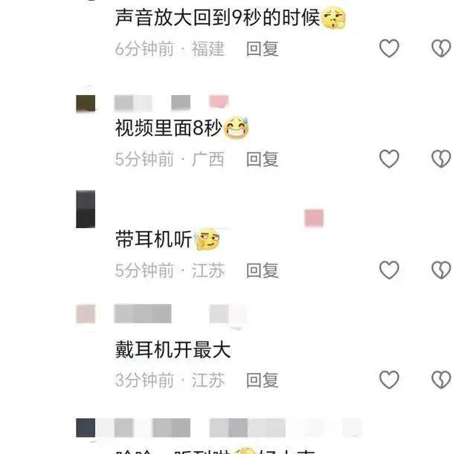Image resolution: width=476 pixels, height=454 pixels.
Task: Select the comment text 戴耳机开最大
Action: point(173,350)
